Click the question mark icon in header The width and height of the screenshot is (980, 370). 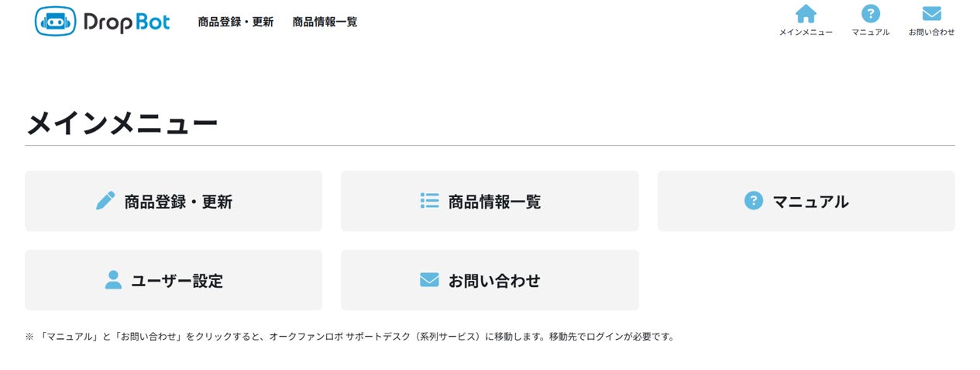(x=871, y=14)
